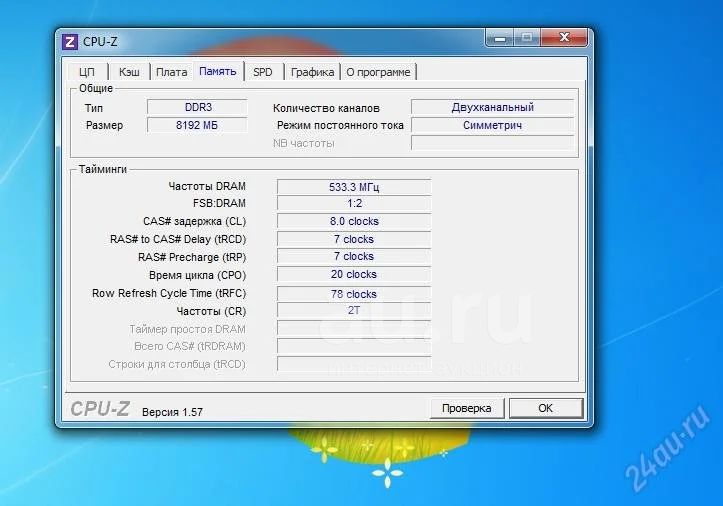Screen dimensions: 723x506
Task: Click the tRCD 7 clocks value
Action: click(354, 239)
